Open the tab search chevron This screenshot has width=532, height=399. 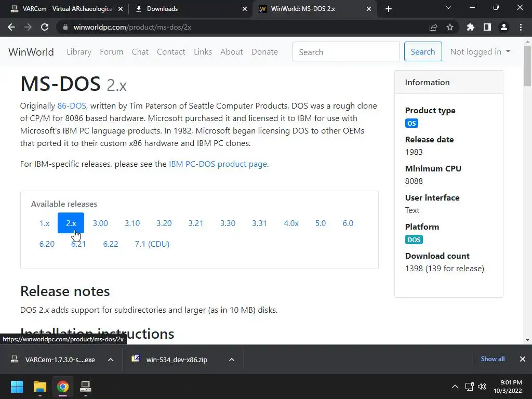coord(448,7)
